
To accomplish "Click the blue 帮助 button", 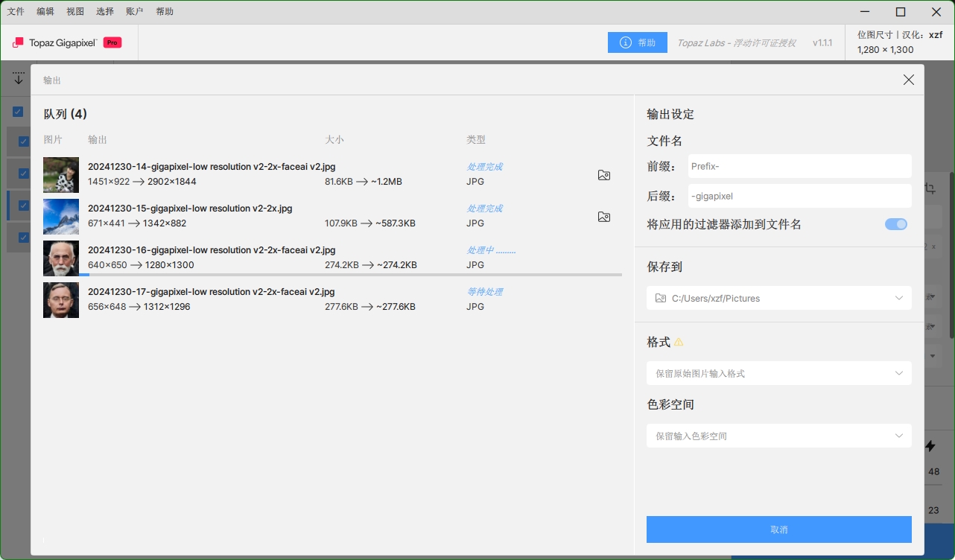I will click(637, 42).
